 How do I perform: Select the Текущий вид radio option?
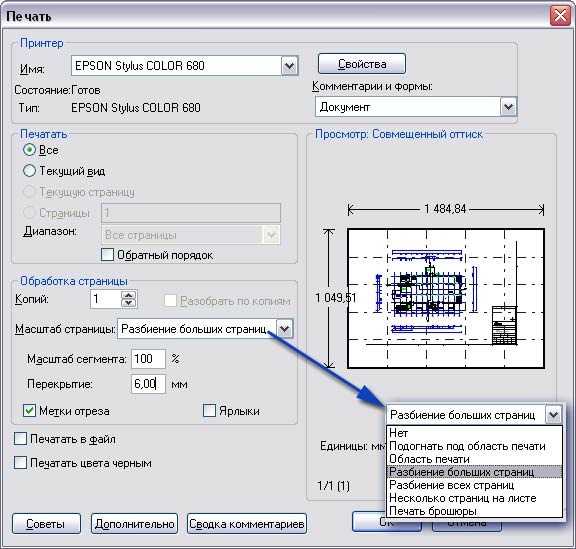(x=29, y=171)
